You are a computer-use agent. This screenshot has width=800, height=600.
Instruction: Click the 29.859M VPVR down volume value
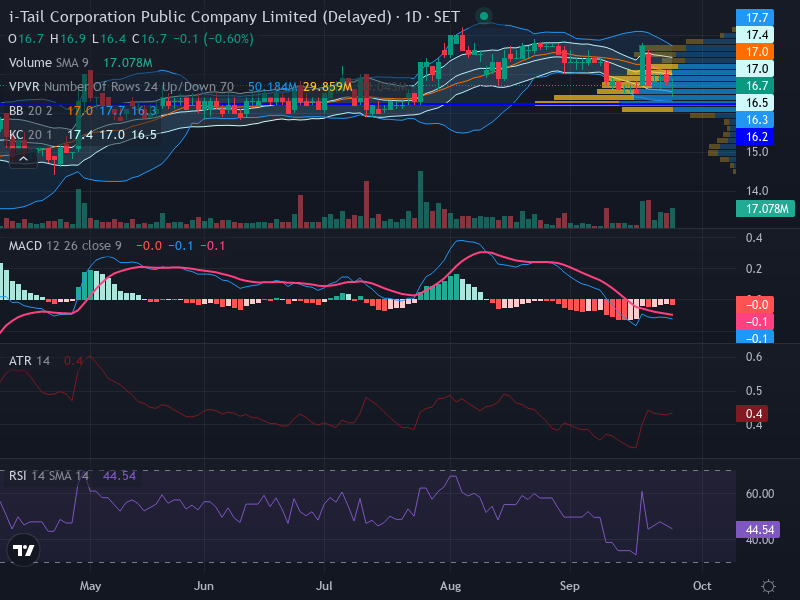[327, 87]
